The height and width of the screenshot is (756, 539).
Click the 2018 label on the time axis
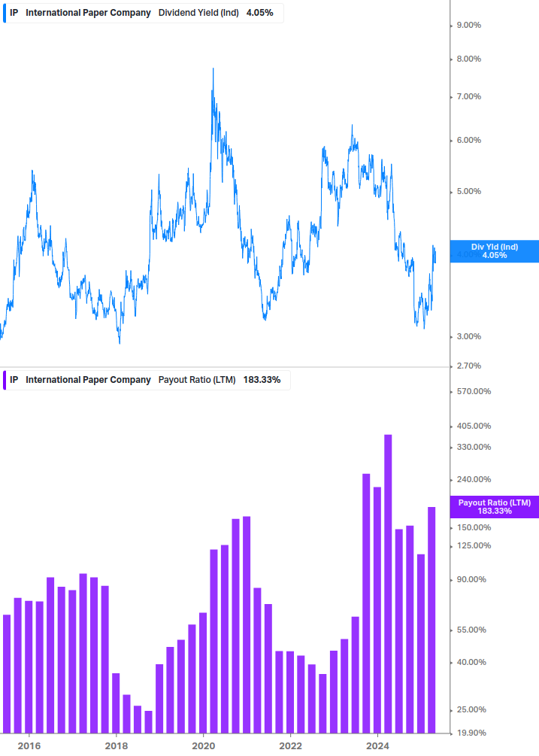(116, 746)
